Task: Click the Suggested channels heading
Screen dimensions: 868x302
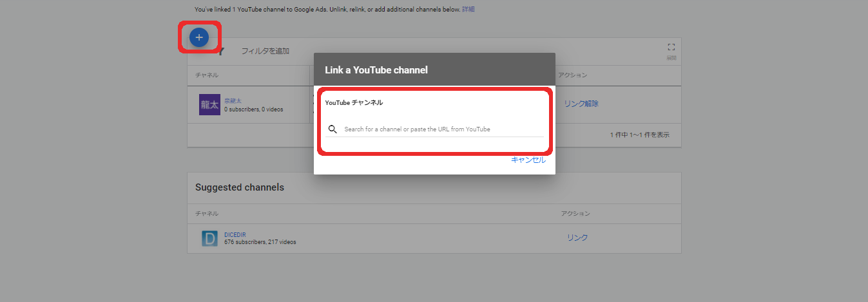Action: coord(240,187)
